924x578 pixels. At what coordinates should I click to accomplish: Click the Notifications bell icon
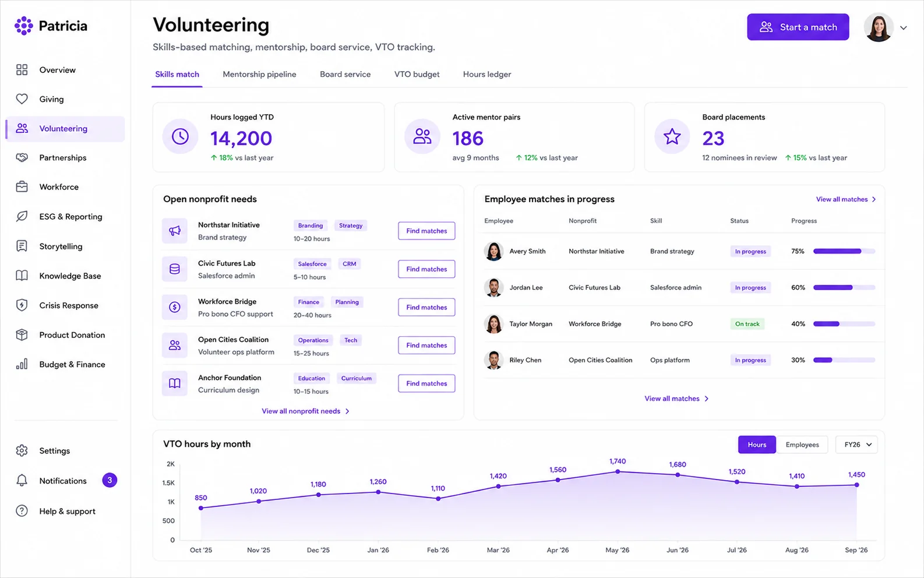click(22, 481)
